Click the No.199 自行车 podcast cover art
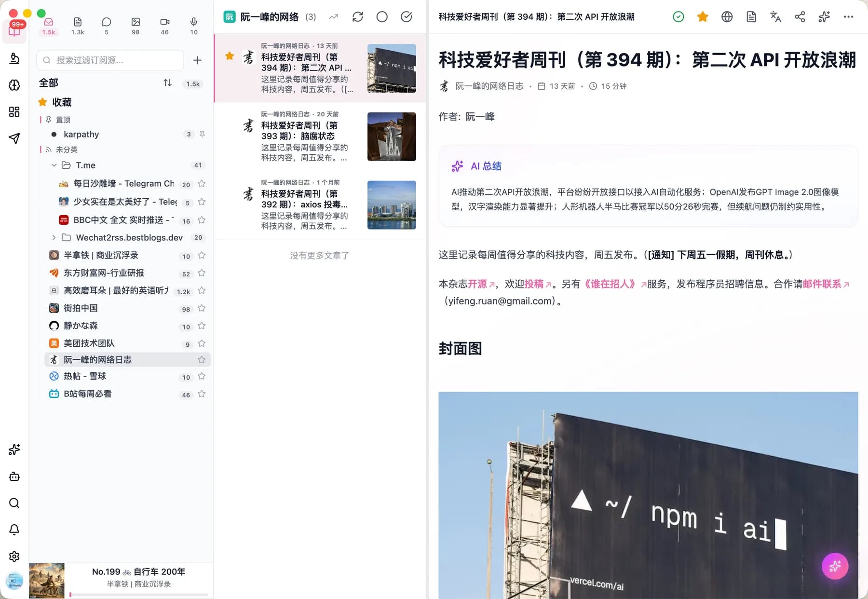This screenshot has height=599, width=868. click(47, 581)
